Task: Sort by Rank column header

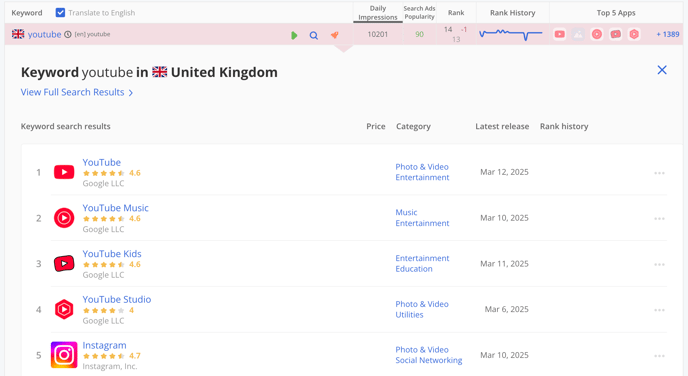Action: [456, 13]
